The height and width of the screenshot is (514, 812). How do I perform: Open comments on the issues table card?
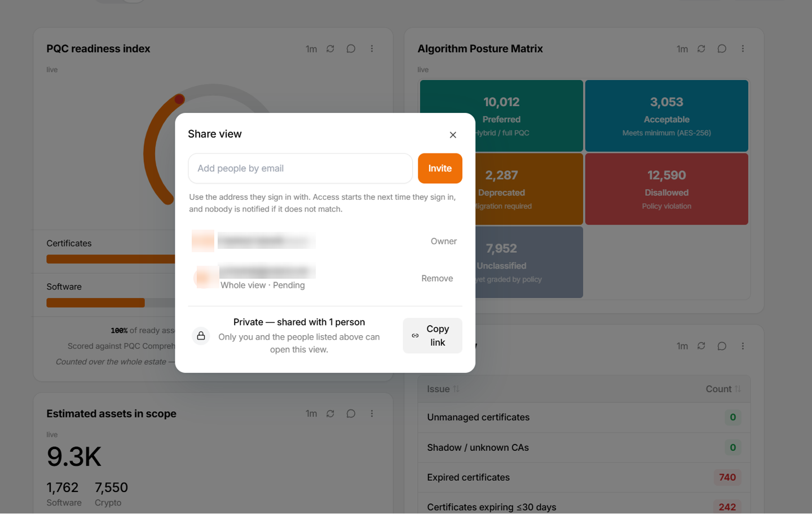722,346
